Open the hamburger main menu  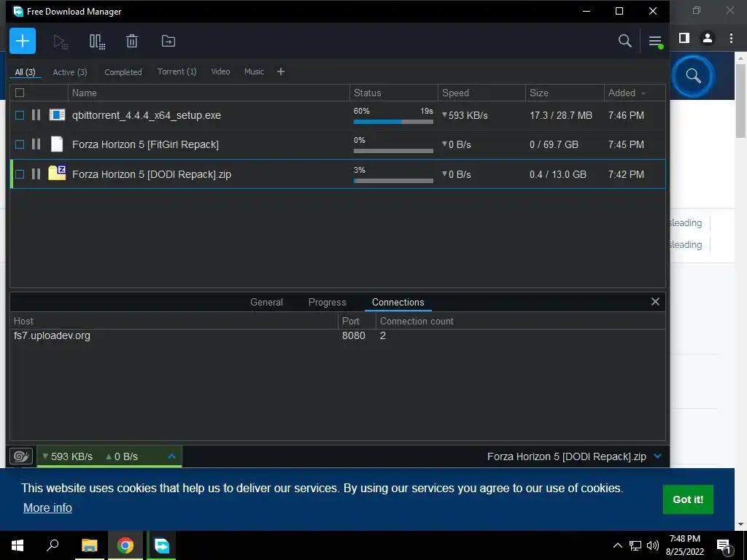pyautogui.click(x=655, y=42)
